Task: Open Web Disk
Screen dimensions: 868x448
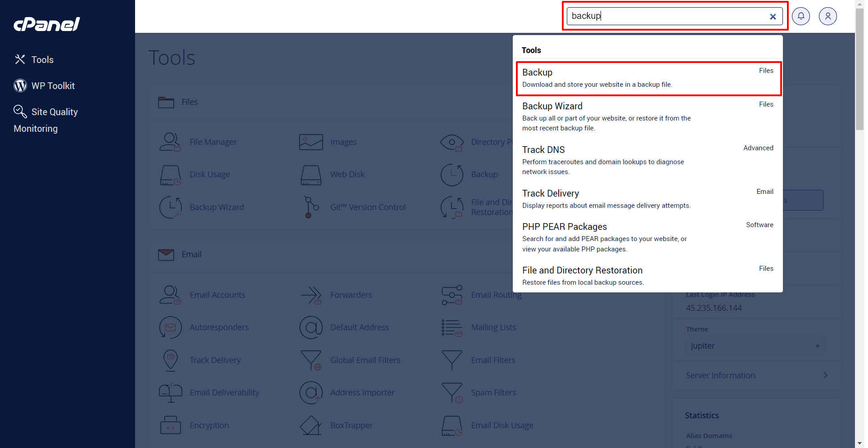Action: pos(347,175)
